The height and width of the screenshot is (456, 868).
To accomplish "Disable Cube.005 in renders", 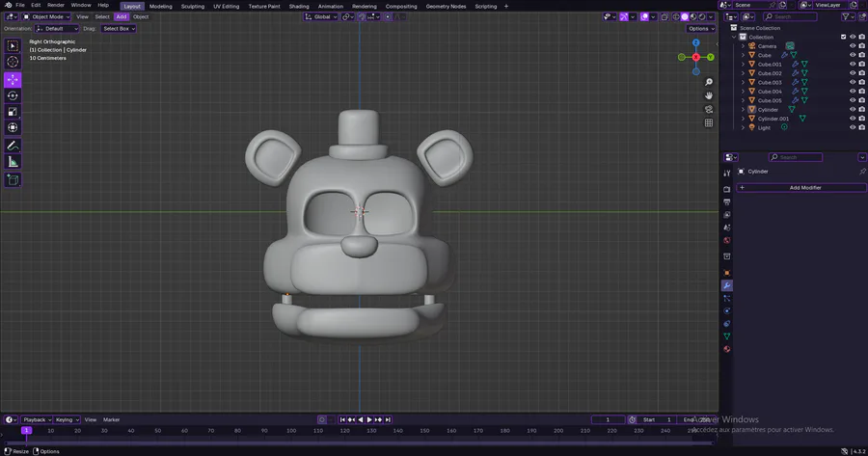I will point(862,100).
